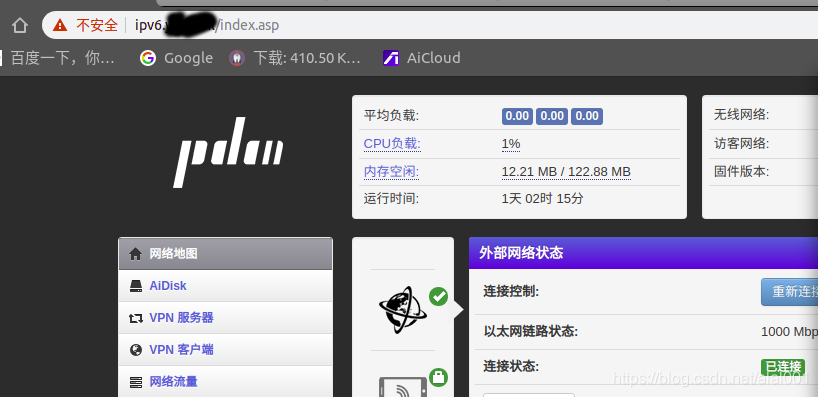Image resolution: width=818 pixels, height=397 pixels.
Task: Click the wireless router device icon
Action: 402,387
